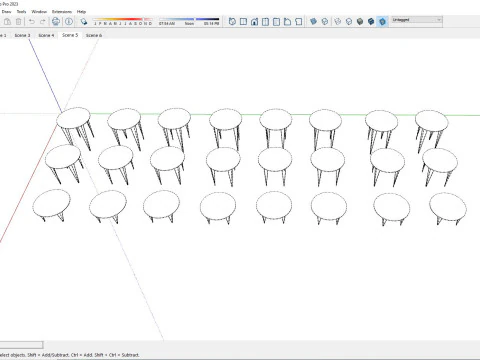Select the Scene 5 tab

(70, 35)
